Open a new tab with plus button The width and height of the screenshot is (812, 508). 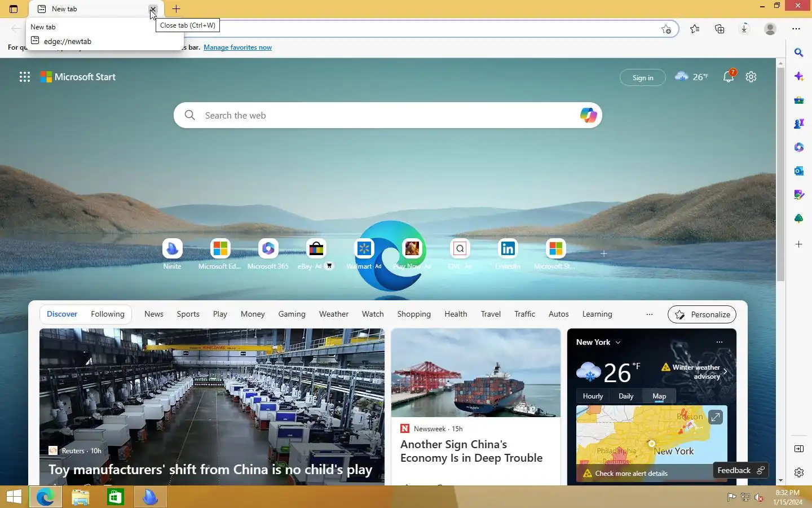click(x=176, y=9)
